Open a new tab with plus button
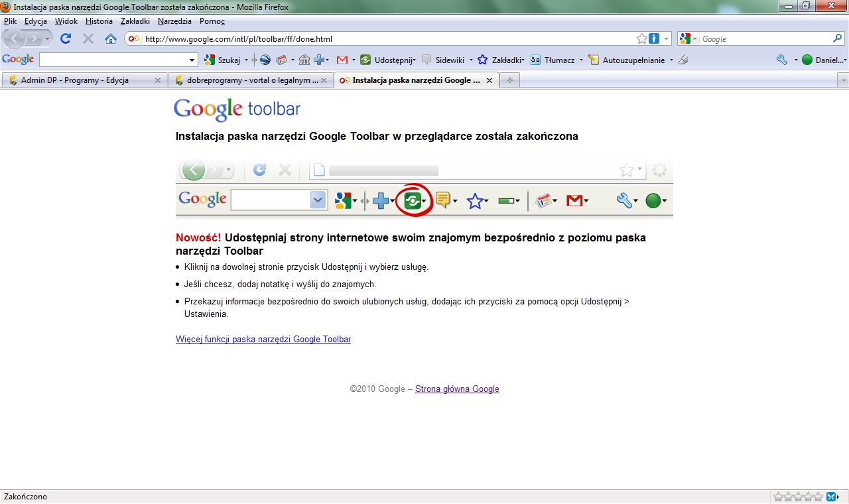Viewport: 849px width, 504px height. click(x=510, y=80)
